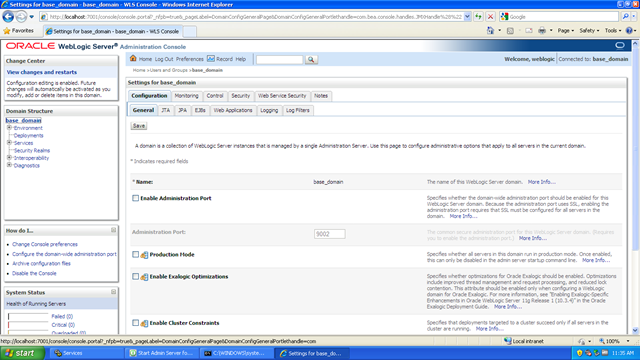The width and height of the screenshot is (640, 360).
Task: Click the browser Back arrow button
Action: pyautogui.click(x=8, y=17)
